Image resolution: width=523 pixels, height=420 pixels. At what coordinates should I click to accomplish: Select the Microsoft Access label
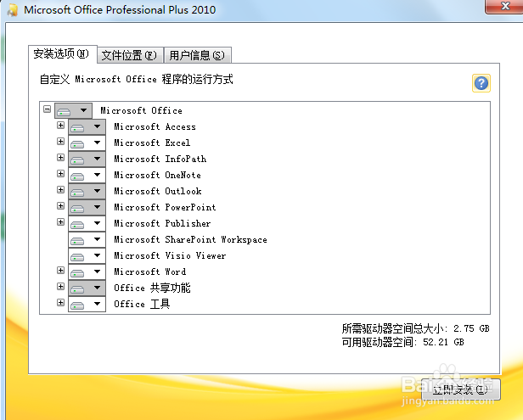coord(155,127)
